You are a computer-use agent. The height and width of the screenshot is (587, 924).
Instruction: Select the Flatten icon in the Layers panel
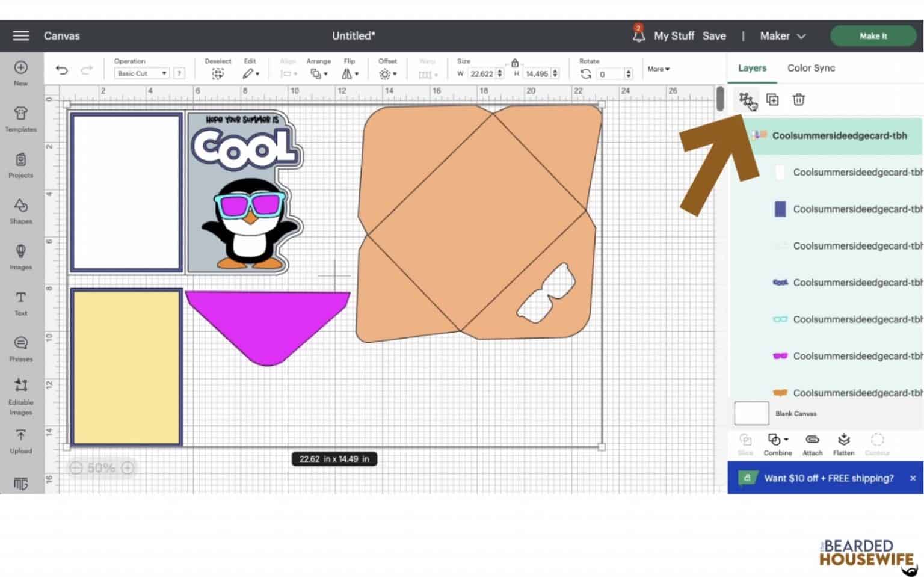click(x=843, y=444)
